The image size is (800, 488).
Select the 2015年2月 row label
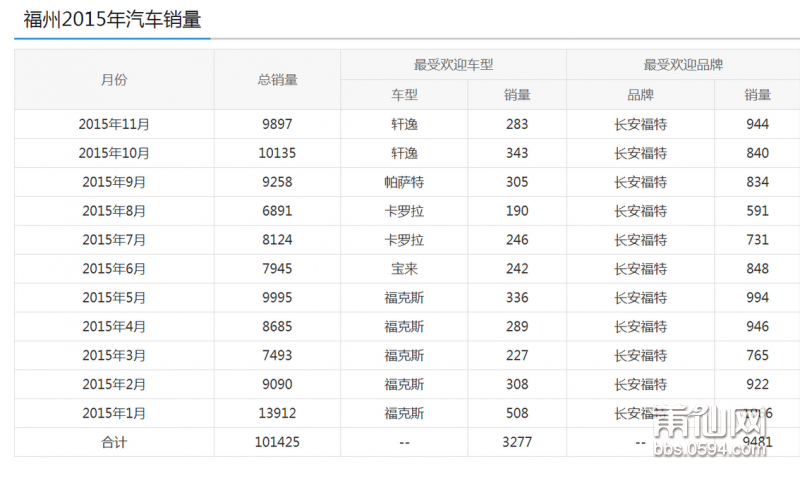coord(114,384)
